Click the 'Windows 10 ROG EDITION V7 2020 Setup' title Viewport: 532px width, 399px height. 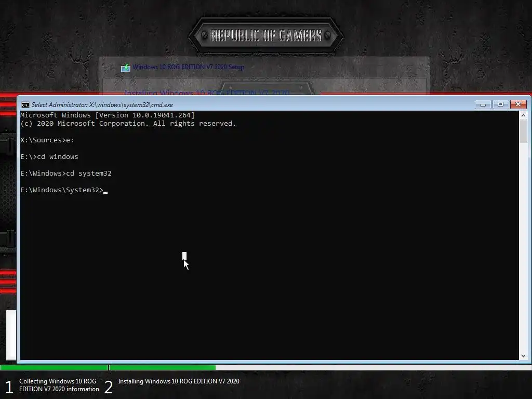tap(188, 67)
